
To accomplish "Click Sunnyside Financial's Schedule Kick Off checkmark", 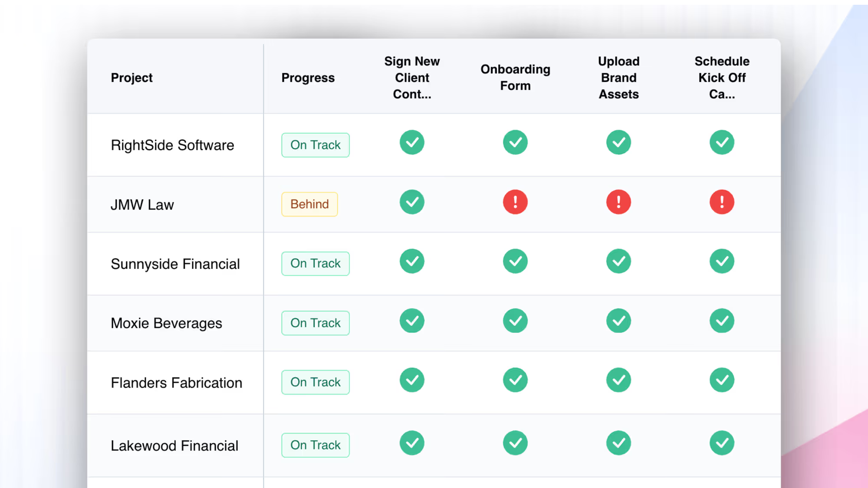I will 722,261.
